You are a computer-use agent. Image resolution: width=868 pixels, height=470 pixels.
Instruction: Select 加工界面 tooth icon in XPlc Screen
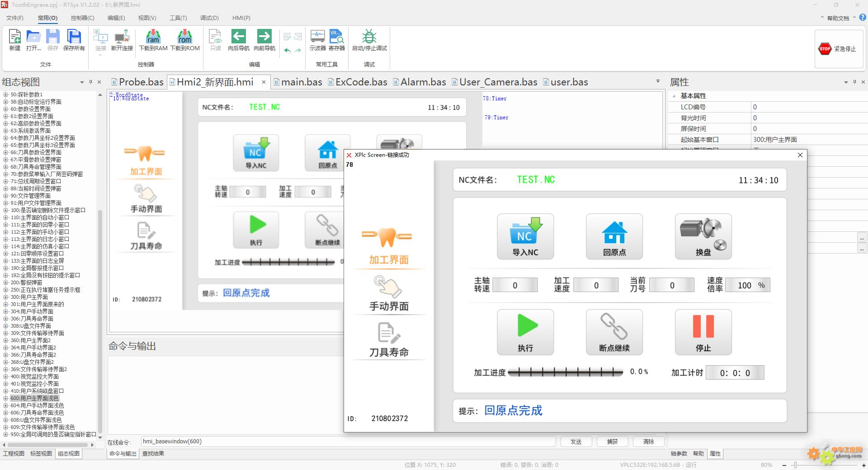[x=388, y=246]
